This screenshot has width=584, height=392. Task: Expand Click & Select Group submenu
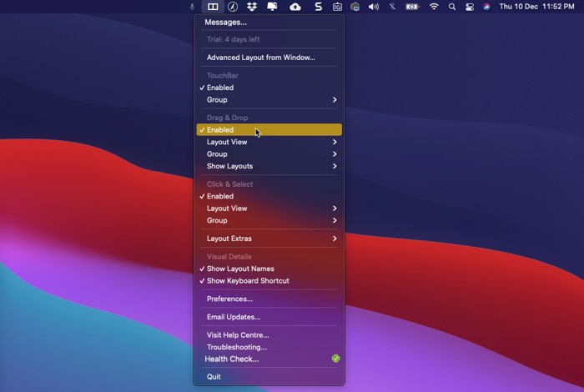pyautogui.click(x=269, y=220)
